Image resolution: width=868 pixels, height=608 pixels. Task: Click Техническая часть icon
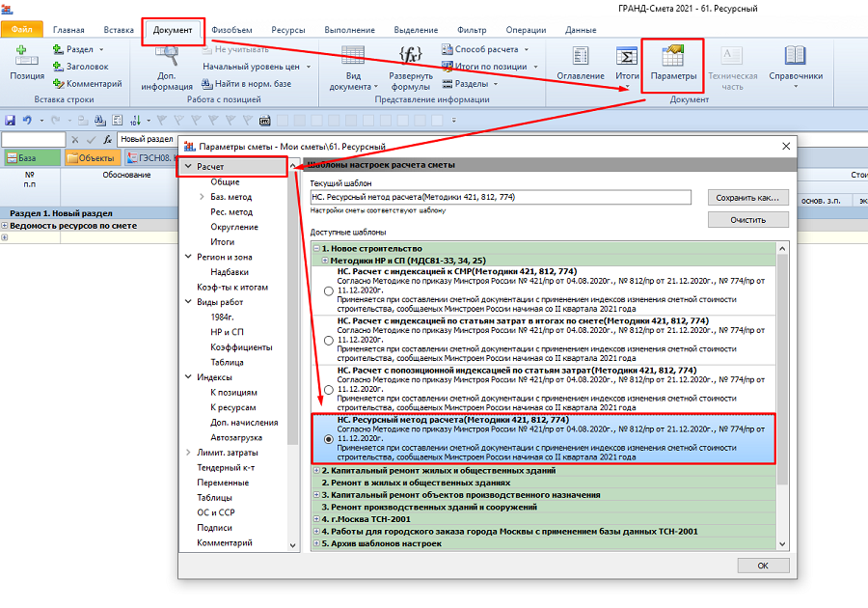732,56
